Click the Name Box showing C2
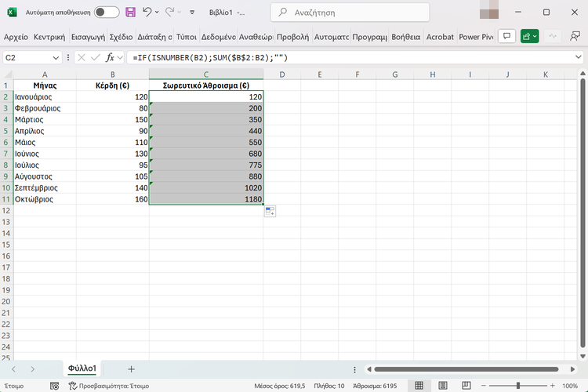 point(27,58)
